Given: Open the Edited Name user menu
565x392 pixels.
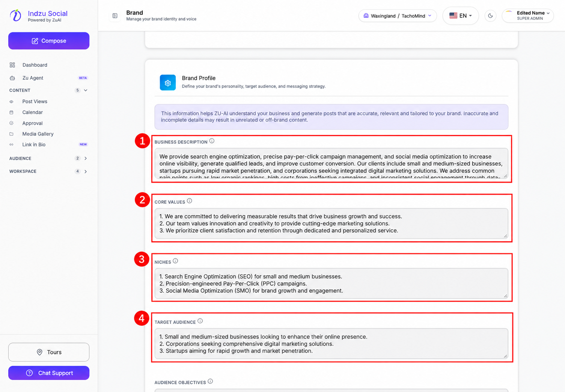Looking at the screenshot, I should [528, 16].
